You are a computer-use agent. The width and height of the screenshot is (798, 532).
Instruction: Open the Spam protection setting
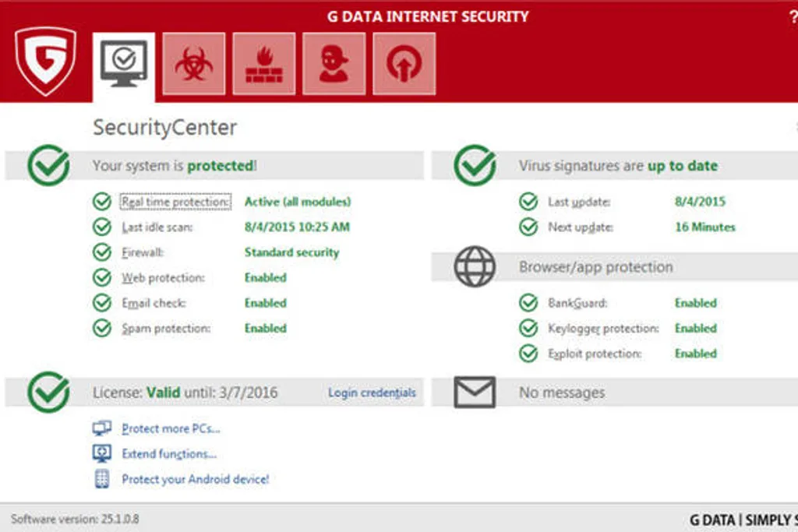point(166,329)
